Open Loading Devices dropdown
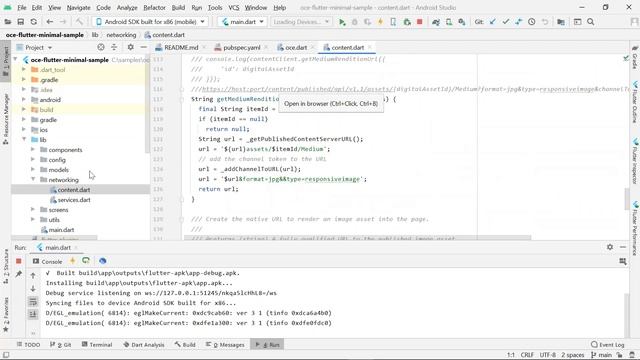640x360 pixels. (301, 22)
